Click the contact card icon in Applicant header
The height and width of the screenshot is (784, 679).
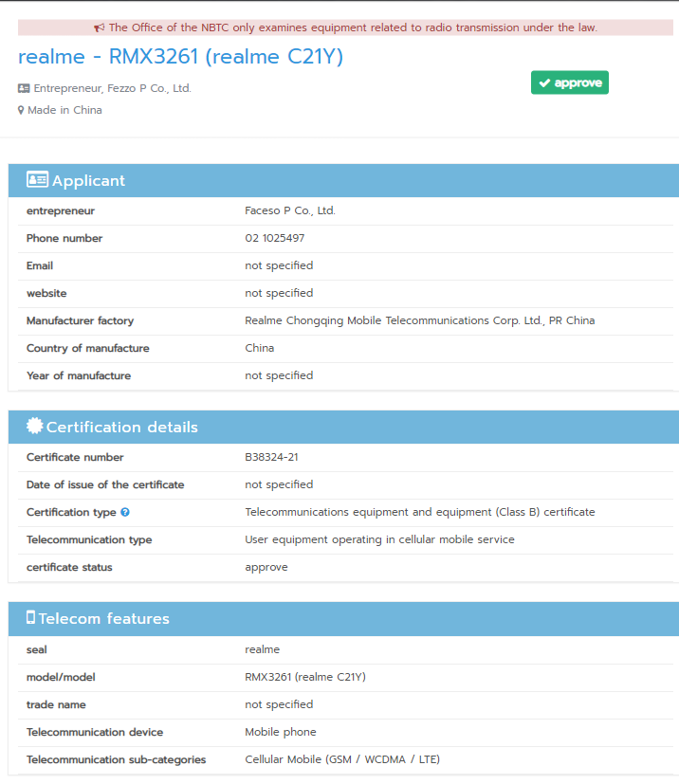point(37,179)
